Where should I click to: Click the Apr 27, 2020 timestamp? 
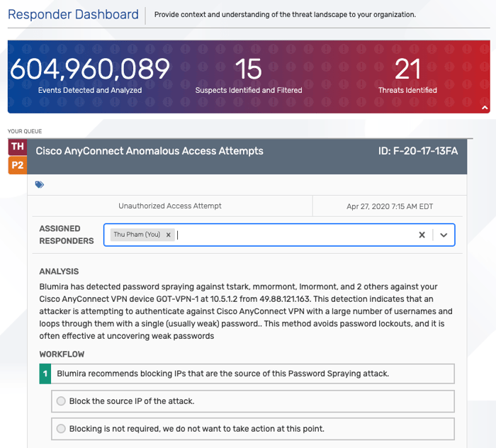pyautogui.click(x=390, y=206)
